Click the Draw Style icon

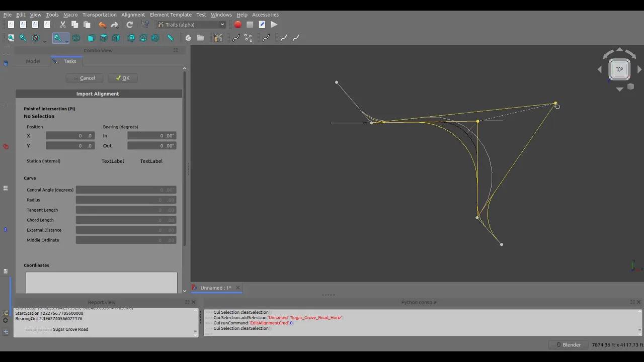coord(35,38)
